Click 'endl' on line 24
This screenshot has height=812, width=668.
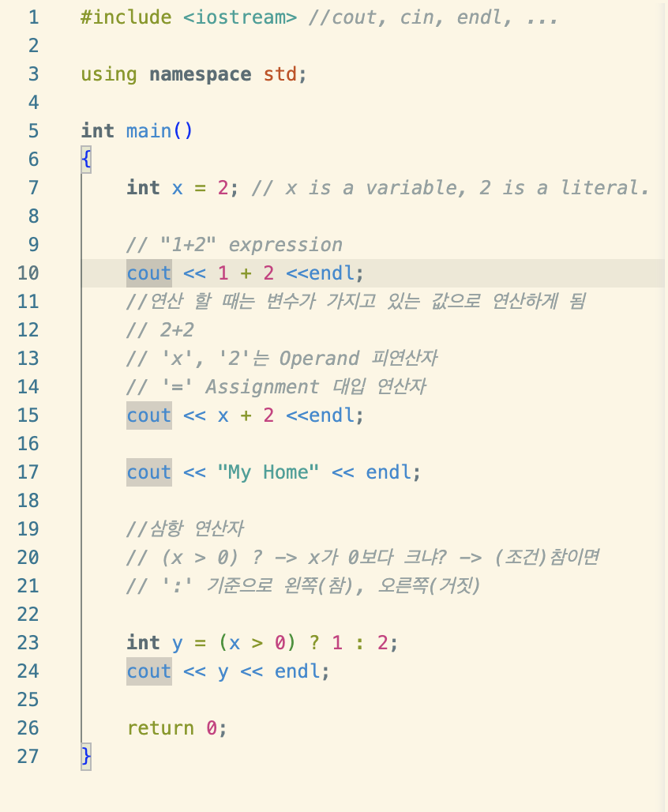click(x=297, y=671)
